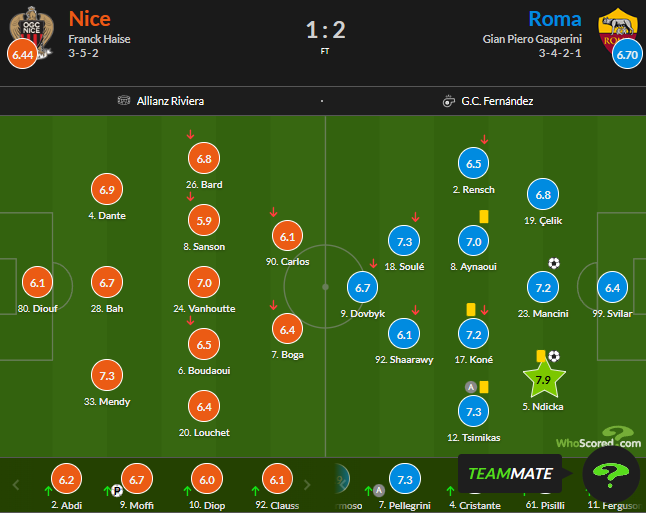Click the stadium icon beside Allianz Riviera
Image resolution: width=646 pixels, height=513 pixels.
click(124, 101)
